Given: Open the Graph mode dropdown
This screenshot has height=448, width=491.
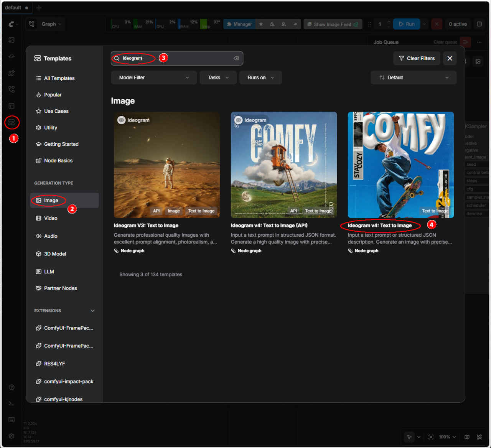Looking at the screenshot, I should (x=45, y=24).
